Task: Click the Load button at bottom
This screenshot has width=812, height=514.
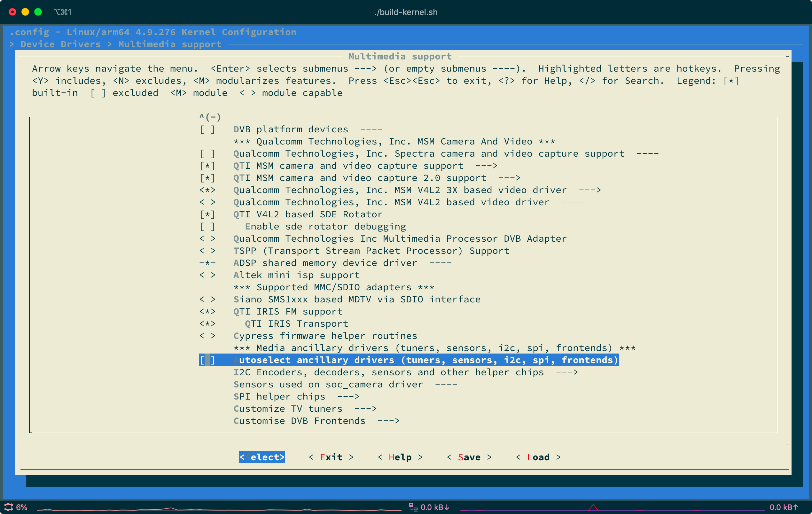Action: (538, 457)
